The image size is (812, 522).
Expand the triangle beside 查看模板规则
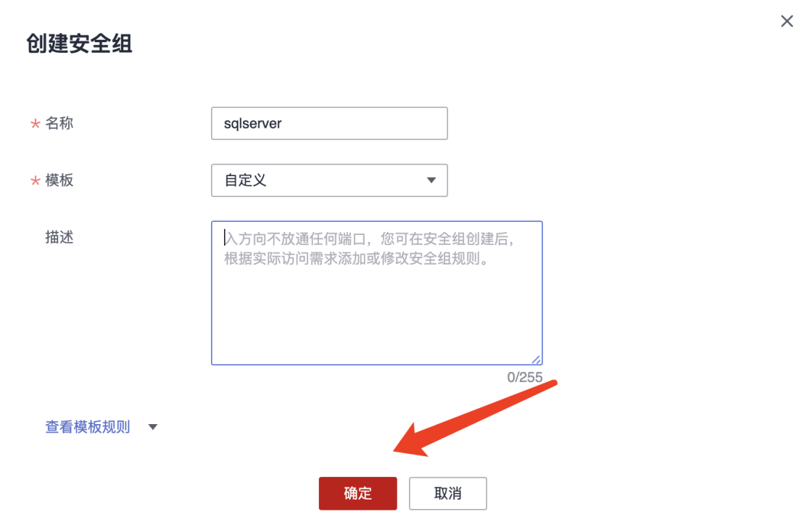[x=153, y=427]
